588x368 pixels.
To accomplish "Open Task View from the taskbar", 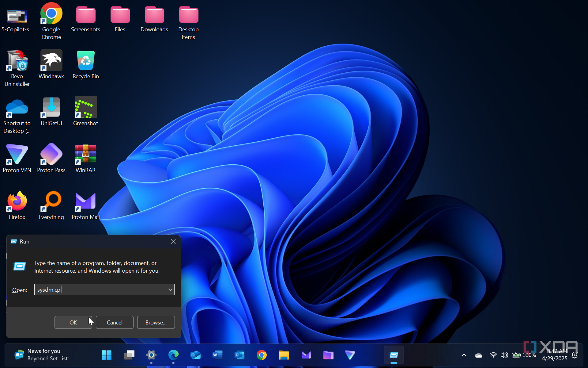I will click(129, 355).
